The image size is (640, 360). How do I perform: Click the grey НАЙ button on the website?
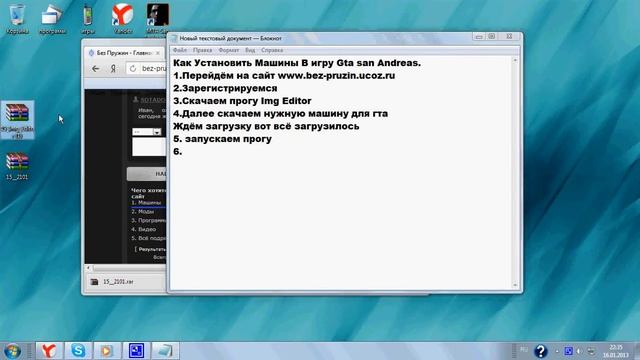coord(147,174)
